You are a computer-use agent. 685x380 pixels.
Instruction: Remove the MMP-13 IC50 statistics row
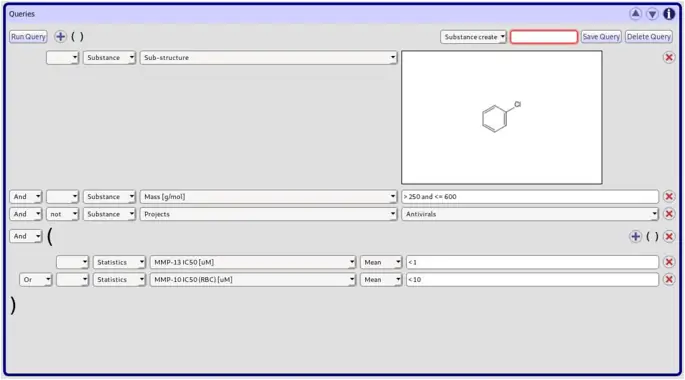669,262
